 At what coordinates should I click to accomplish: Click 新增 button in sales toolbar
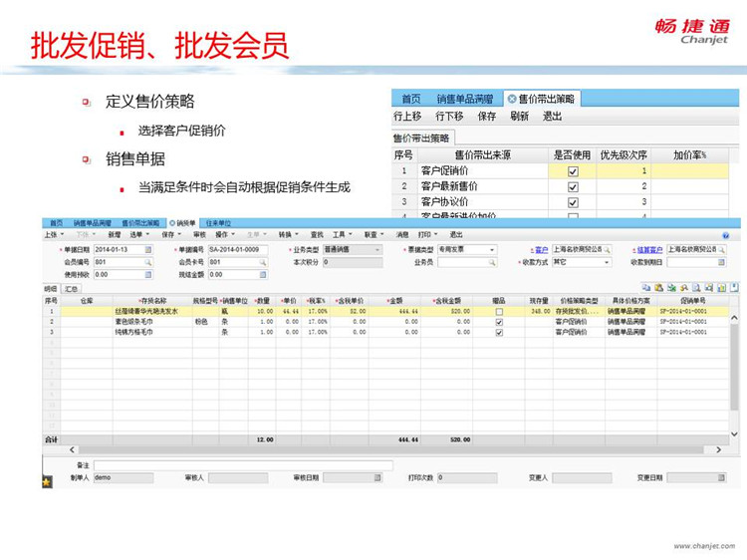pos(115,235)
